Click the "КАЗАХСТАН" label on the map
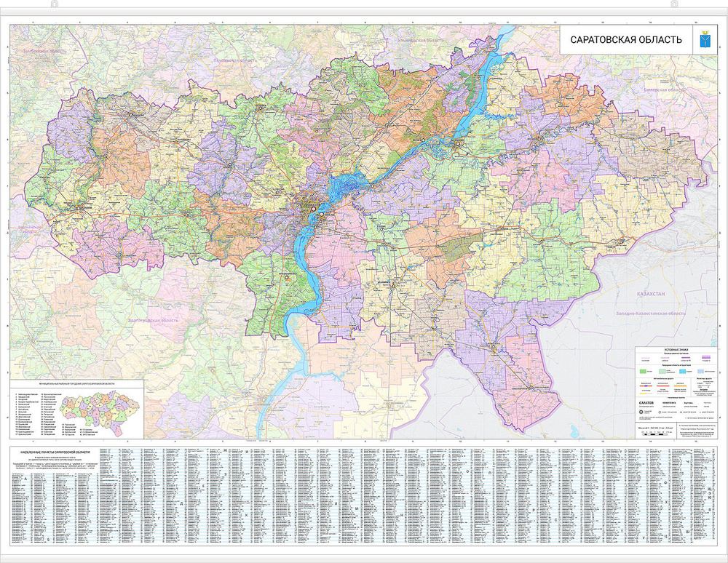 pos(650,295)
